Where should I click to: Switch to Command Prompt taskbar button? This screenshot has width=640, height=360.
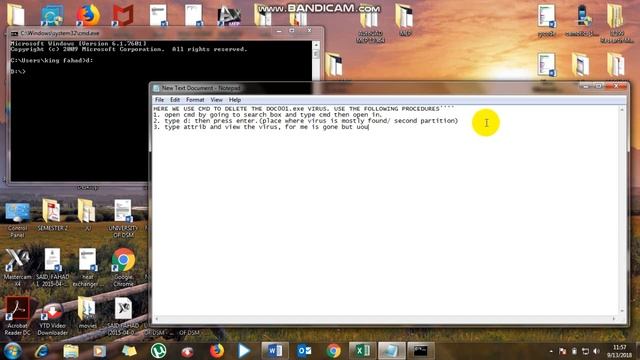click(421, 351)
